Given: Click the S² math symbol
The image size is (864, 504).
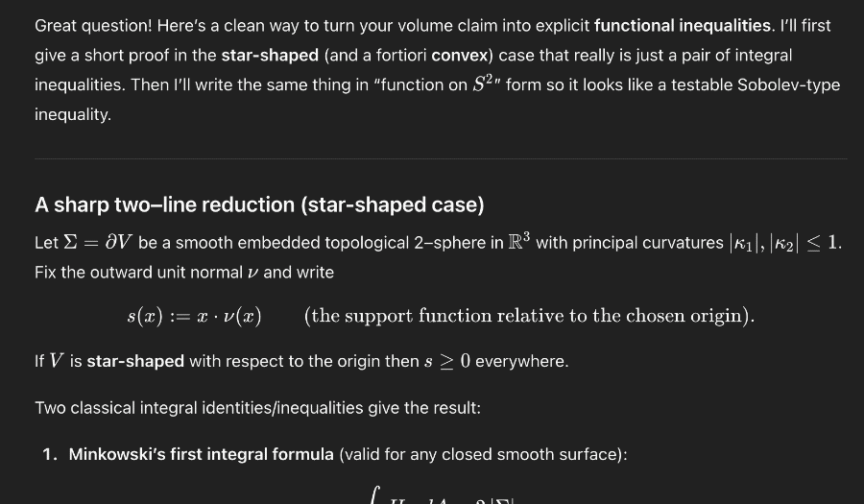Looking at the screenshot, I should point(482,84).
